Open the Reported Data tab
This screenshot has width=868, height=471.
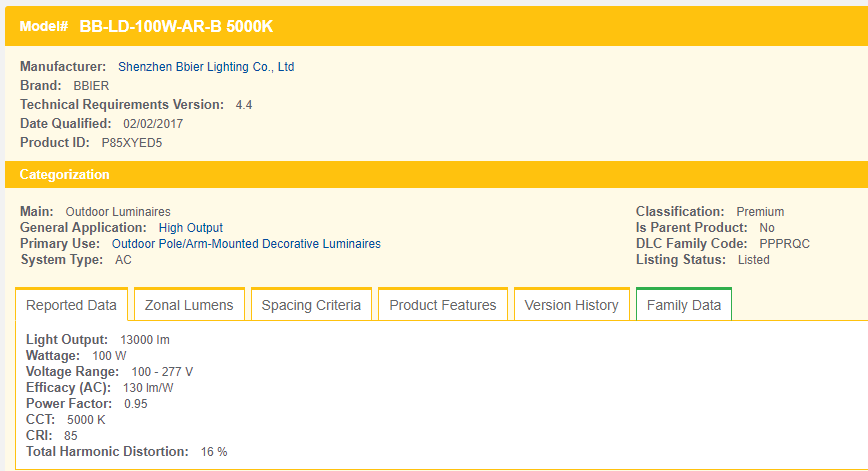coord(71,305)
